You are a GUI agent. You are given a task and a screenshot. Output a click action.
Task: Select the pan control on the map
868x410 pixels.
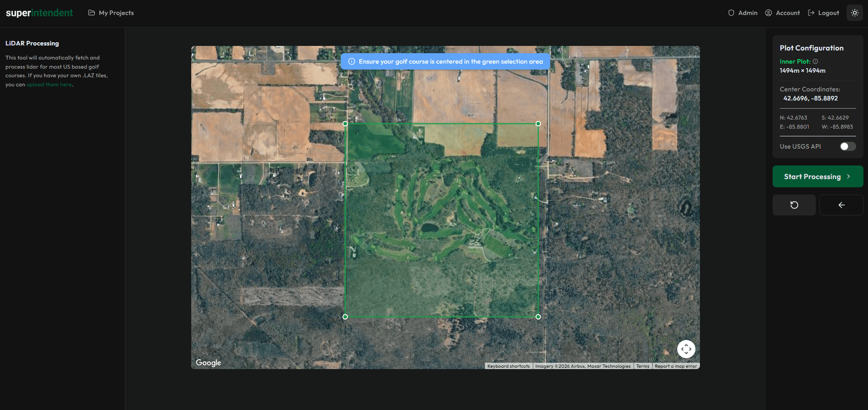pyautogui.click(x=686, y=349)
